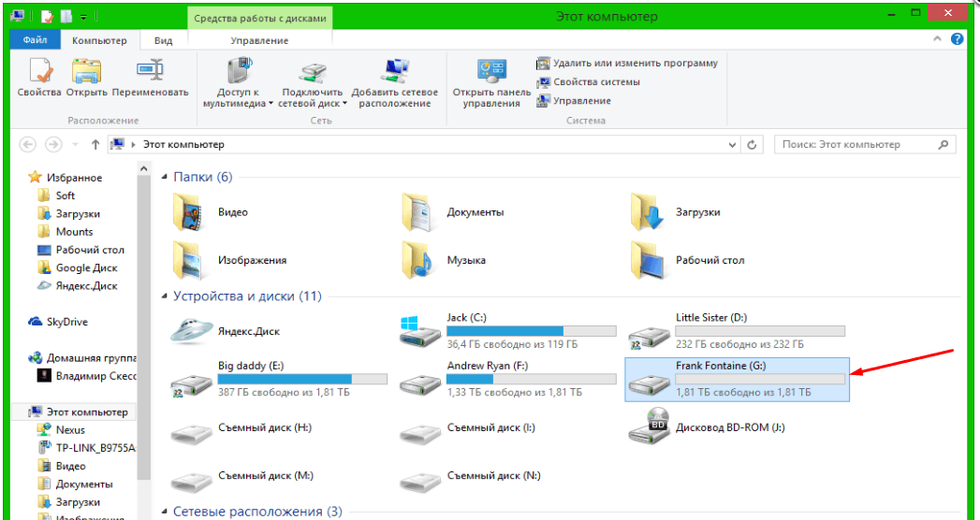980x520 pixels.
Task: Click the navigation pane scroll-up arrow
Action: pos(144,169)
